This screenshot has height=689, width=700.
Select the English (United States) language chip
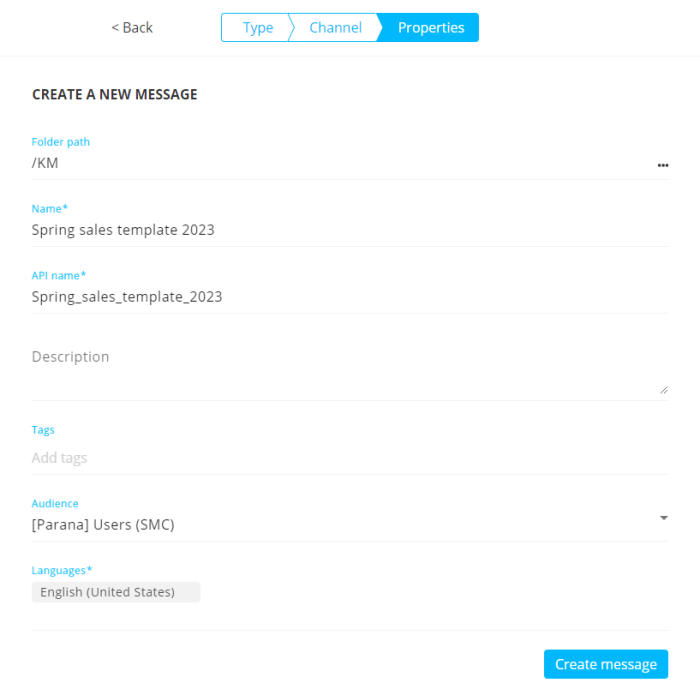[x=115, y=592]
